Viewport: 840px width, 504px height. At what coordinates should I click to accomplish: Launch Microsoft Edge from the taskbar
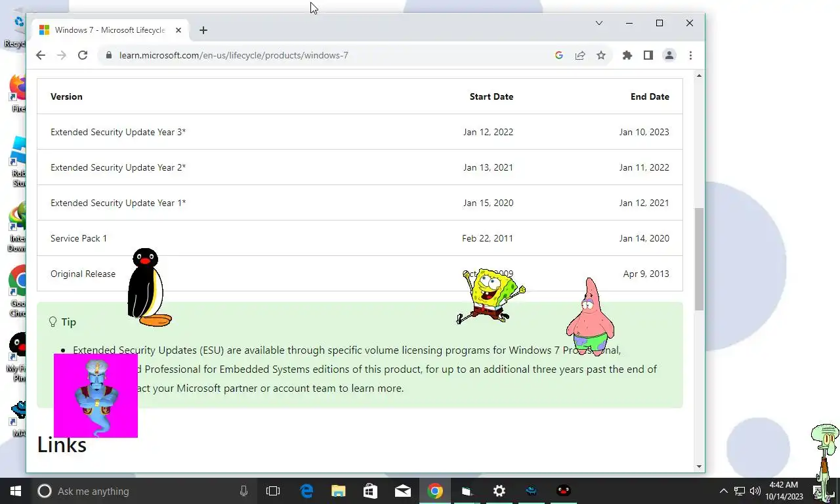306,491
